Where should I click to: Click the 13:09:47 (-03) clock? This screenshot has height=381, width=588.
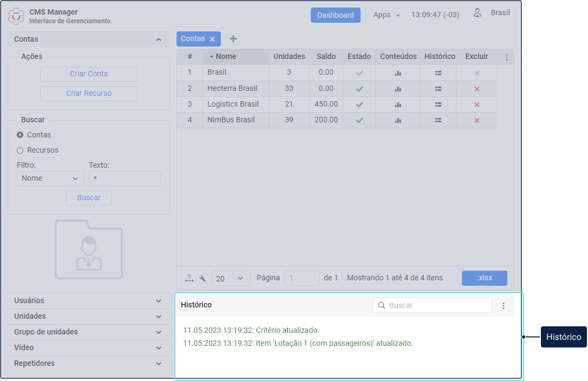[x=435, y=15]
